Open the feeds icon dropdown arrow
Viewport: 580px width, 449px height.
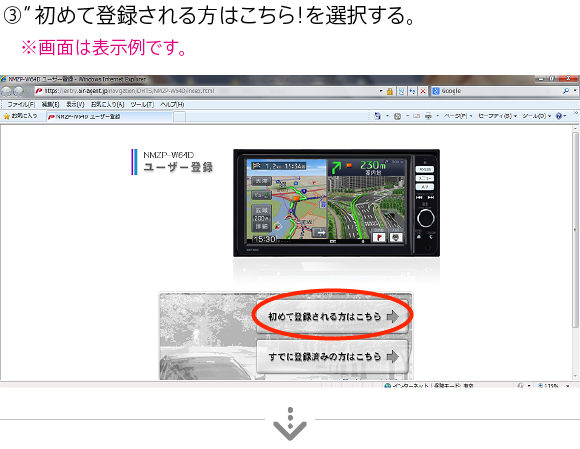coord(407,116)
